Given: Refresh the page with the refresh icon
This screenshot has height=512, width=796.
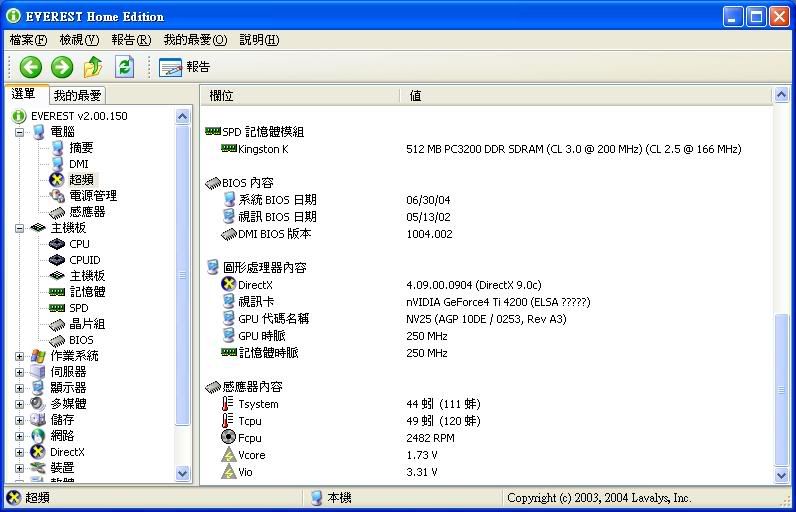Looking at the screenshot, I should click(x=124, y=67).
